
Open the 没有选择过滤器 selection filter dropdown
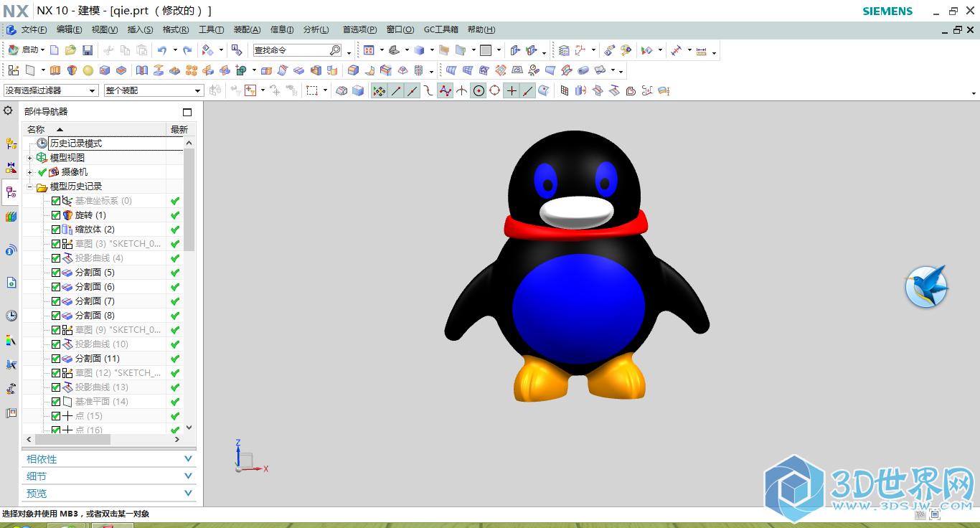pyautogui.click(x=50, y=90)
